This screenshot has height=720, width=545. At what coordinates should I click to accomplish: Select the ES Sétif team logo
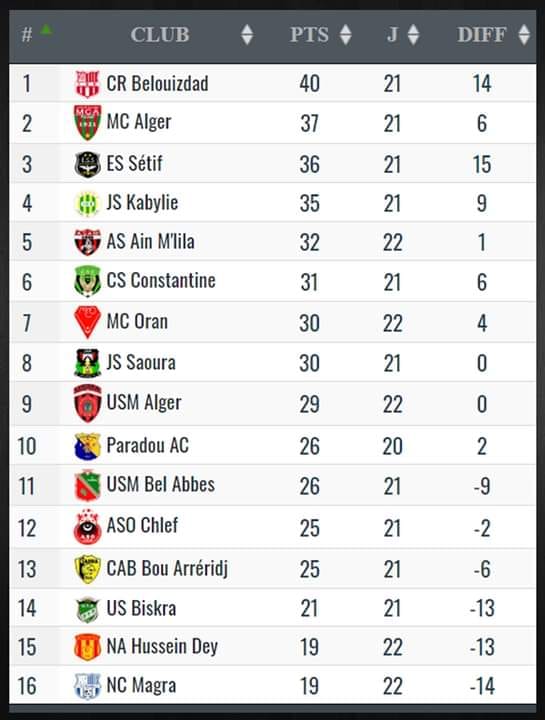coord(87,164)
